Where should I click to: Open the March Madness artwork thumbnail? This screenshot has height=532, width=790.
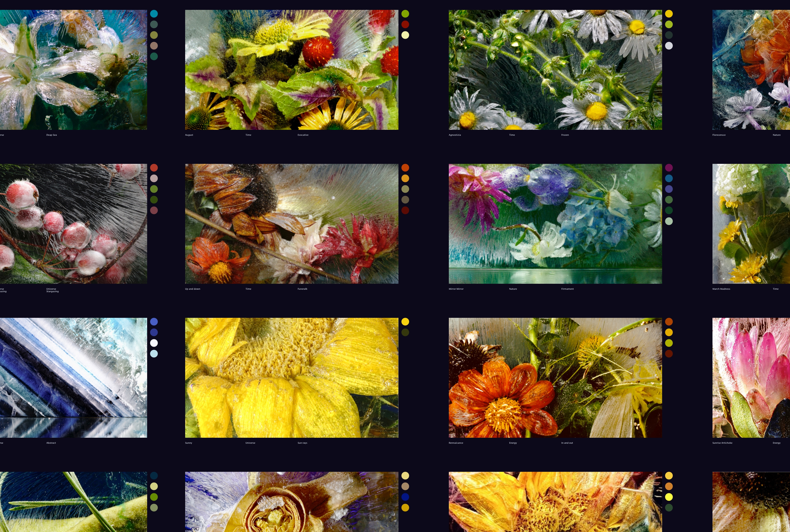[751, 224]
